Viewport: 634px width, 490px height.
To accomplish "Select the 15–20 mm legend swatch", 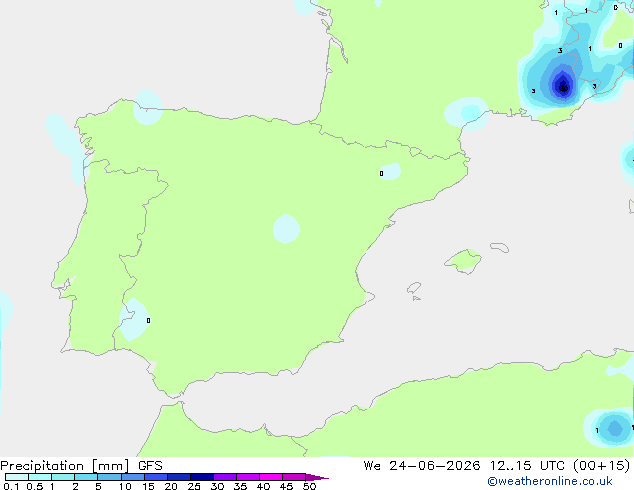I will pos(156,477).
